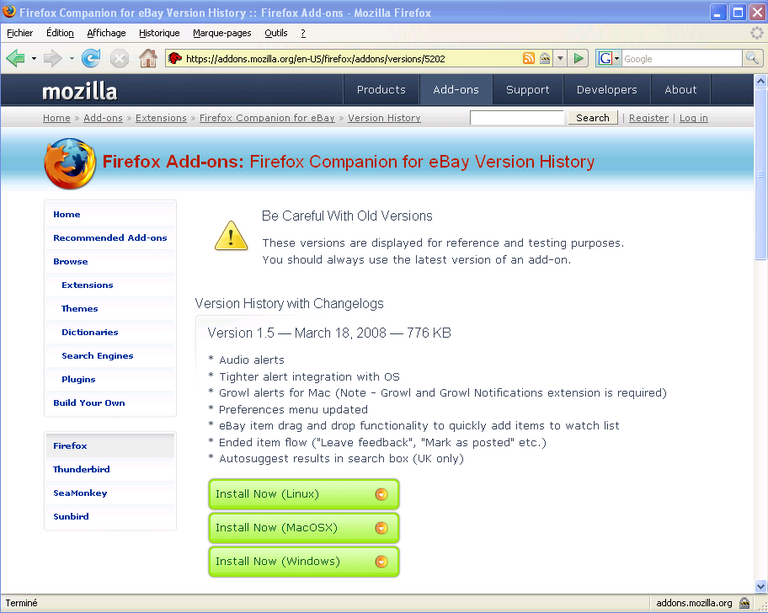The image size is (768, 613).
Task: Click the Extensions breadcrumb link
Action: click(161, 118)
